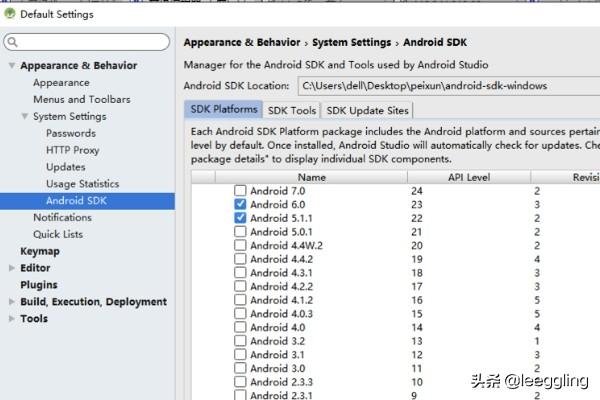This screenshot has width=600, height=400.
Task: Check the Android 4.3.1 checkbox
Action: pos(240,273)
